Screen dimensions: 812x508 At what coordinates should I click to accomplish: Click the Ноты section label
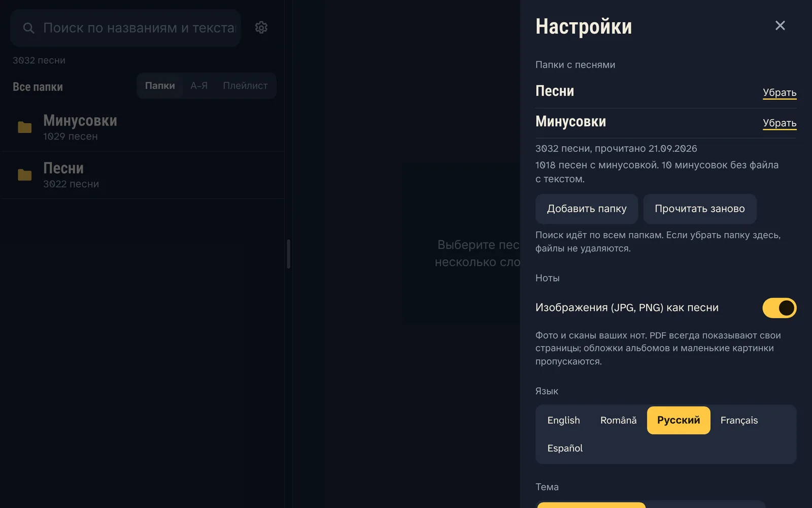point(547,278)
